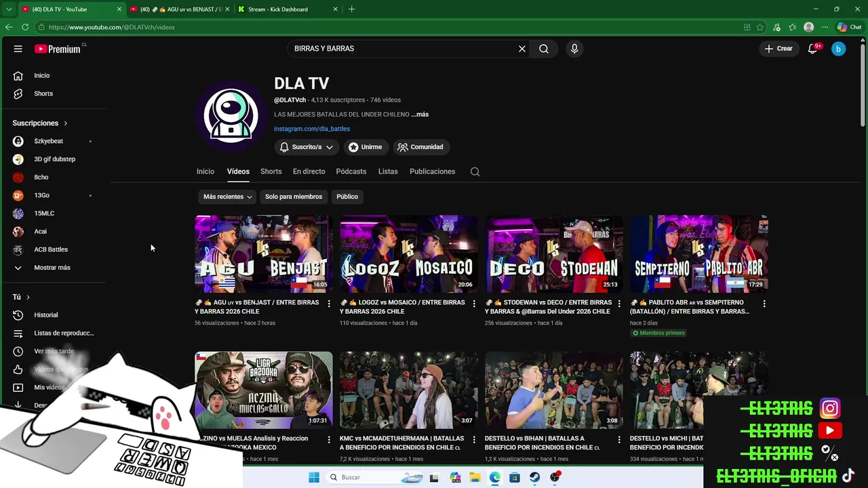The height and width of the screenshot is (488, 868).
Task: Open options menu for AGU vs BENJAST video
Action: pos(329,304)
